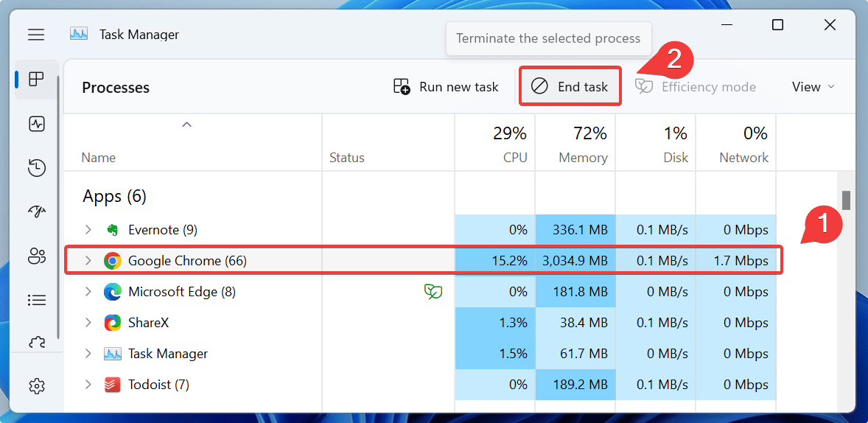
Task: Open the Services page in the sidebar
Action: point(37,343)
